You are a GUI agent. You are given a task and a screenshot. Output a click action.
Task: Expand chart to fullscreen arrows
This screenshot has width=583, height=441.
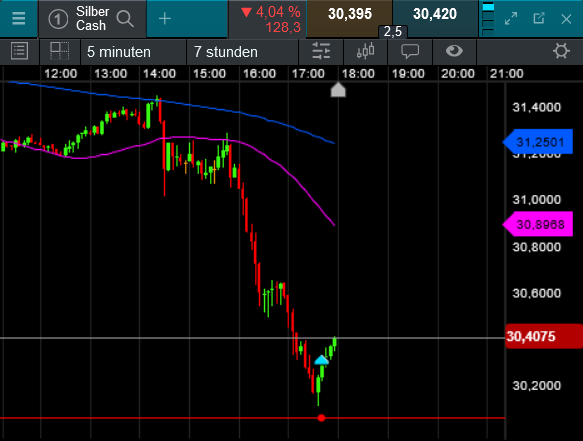click(511, 18)
